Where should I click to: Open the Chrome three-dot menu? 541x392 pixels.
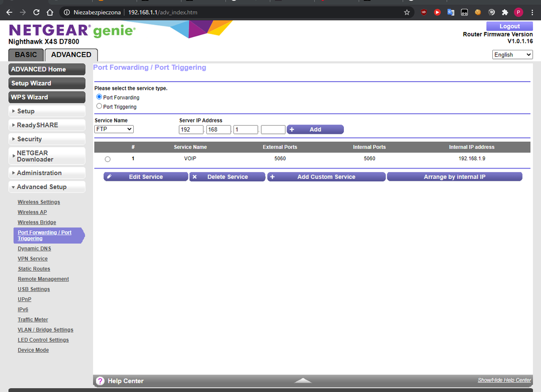(x=532, y=12)
